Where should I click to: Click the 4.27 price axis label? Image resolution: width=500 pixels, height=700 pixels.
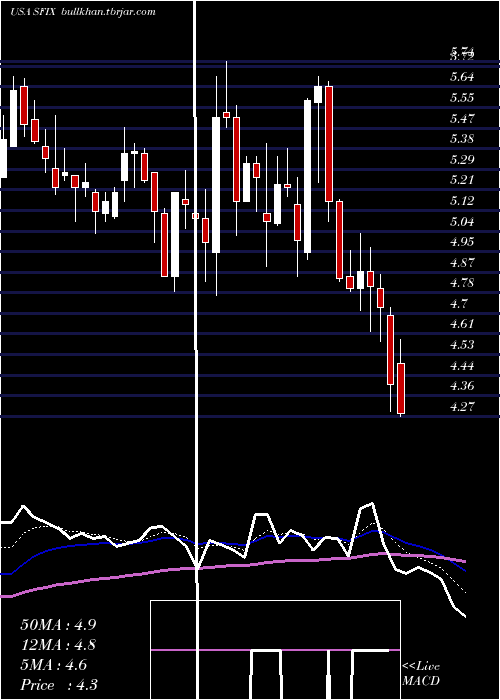click(x=462, y=407)
